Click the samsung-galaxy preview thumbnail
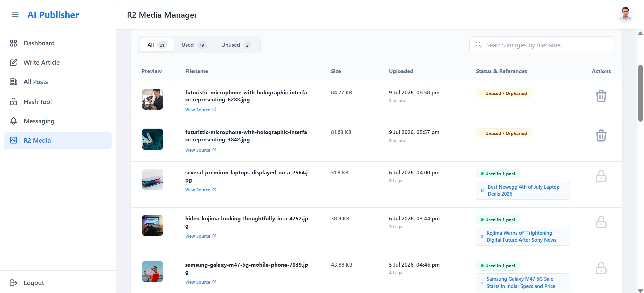644x293 pixels. coord(152,272)
